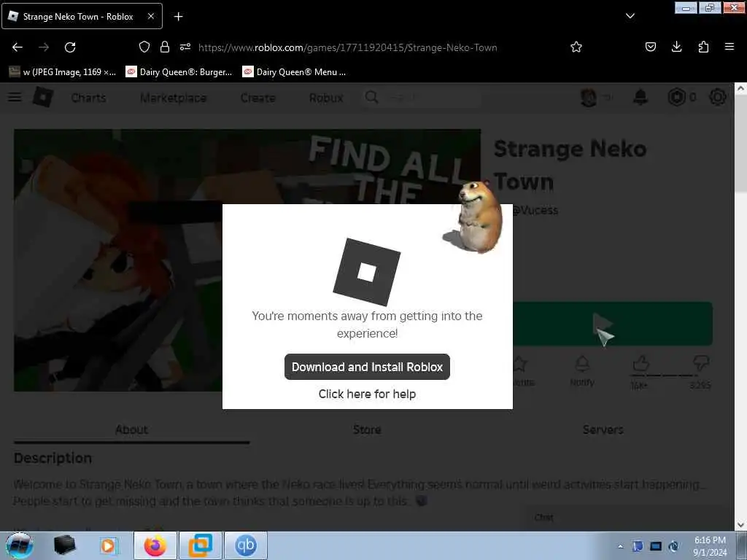Open Robux in Roblox navigation
This screenshot has width=747, height=560.
coord(326,98)
